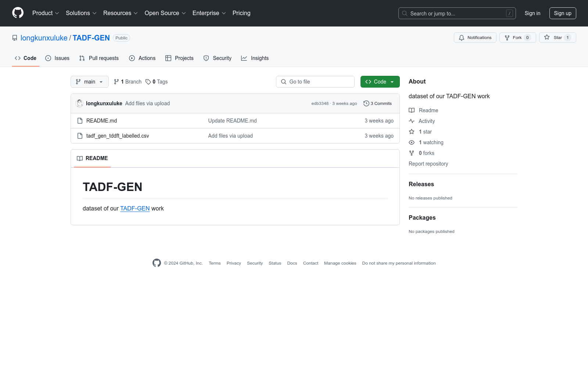Open the Releases heading link
588x368 pixels.
pyautogui.click(x=421, y=184)
